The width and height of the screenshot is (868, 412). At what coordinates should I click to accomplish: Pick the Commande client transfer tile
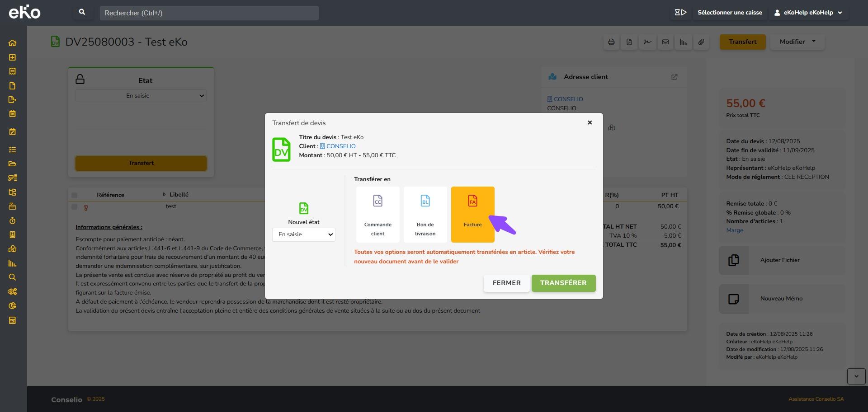377,215
